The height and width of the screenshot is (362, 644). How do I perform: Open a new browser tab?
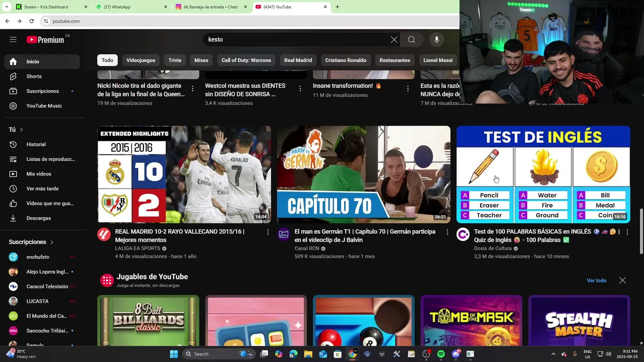click(x=337, y=7)
